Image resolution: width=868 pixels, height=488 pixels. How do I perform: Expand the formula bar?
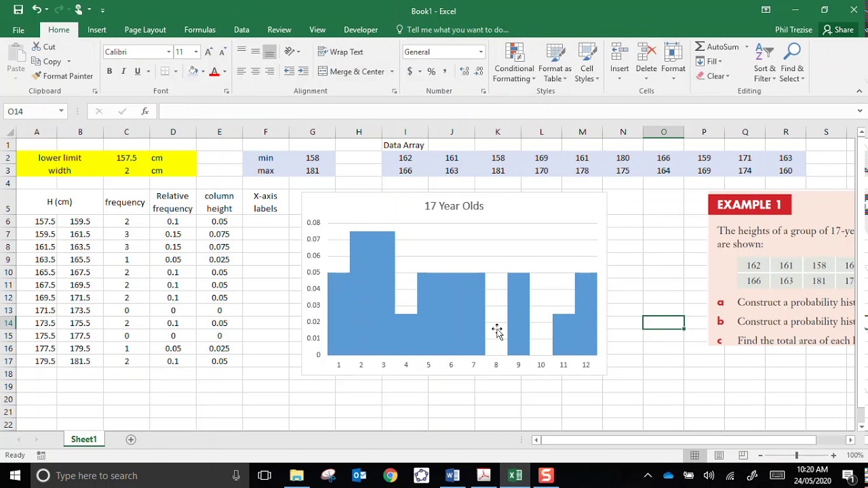(x=860, y=111)
